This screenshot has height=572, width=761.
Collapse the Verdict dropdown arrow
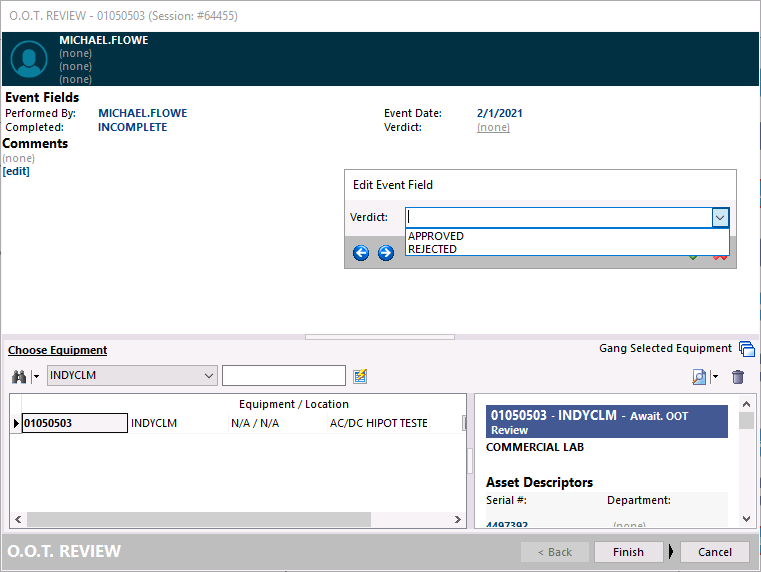click(x=719, y=218)
